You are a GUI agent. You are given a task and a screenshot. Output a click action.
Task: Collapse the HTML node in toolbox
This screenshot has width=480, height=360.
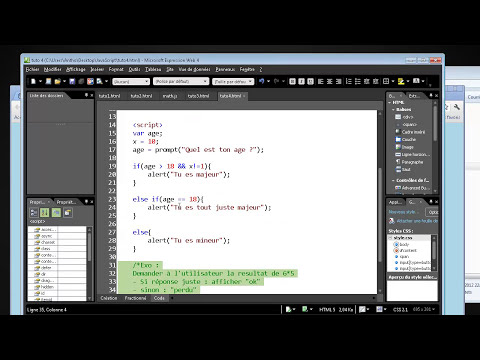coord(390,102)
